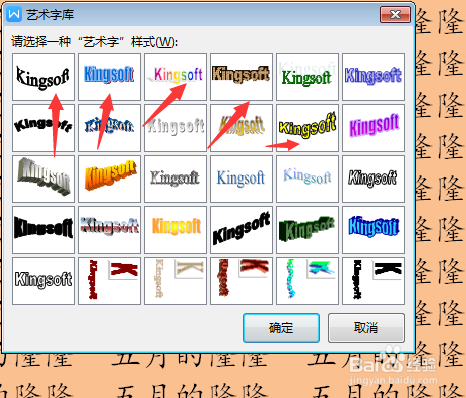
Task: Select the yellow wavy outlined Kingsoft style
Action: point(307,128)
